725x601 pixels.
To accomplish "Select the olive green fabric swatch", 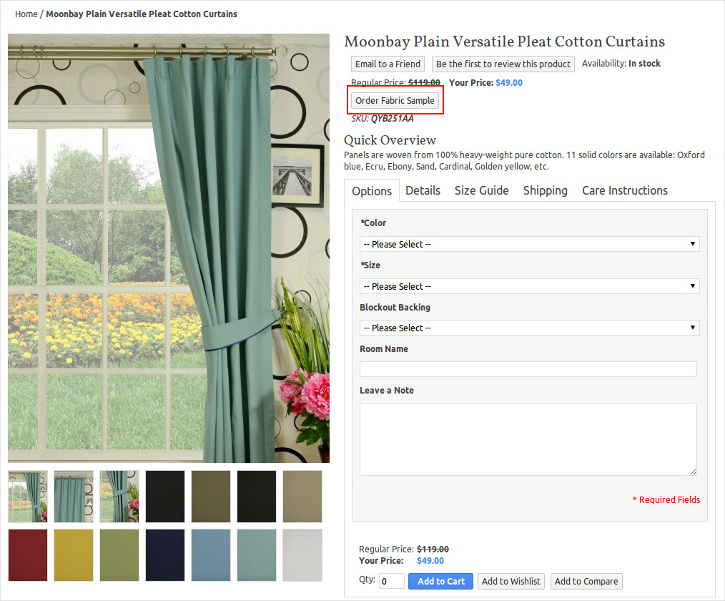I will pyautogui.click(x=119, y=555).
